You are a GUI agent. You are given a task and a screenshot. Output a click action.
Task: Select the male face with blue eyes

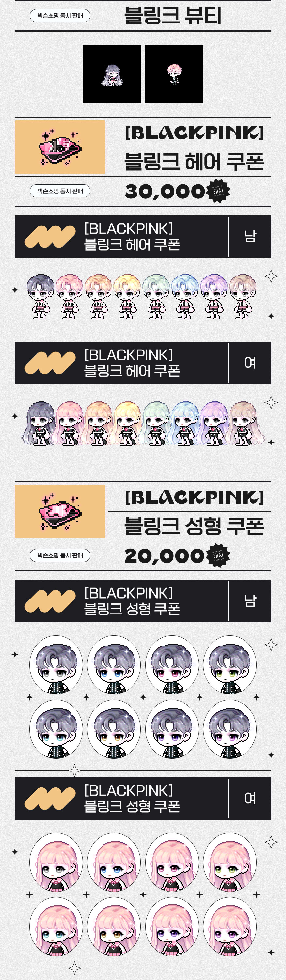coord(114,665)
